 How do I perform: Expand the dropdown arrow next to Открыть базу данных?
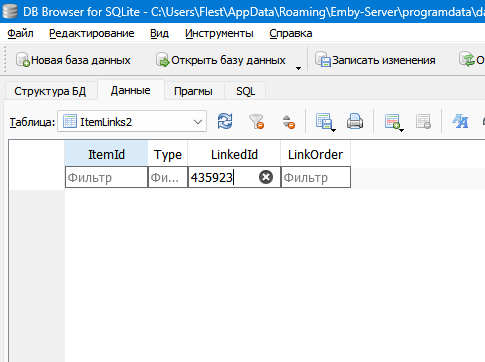(298, 68)
